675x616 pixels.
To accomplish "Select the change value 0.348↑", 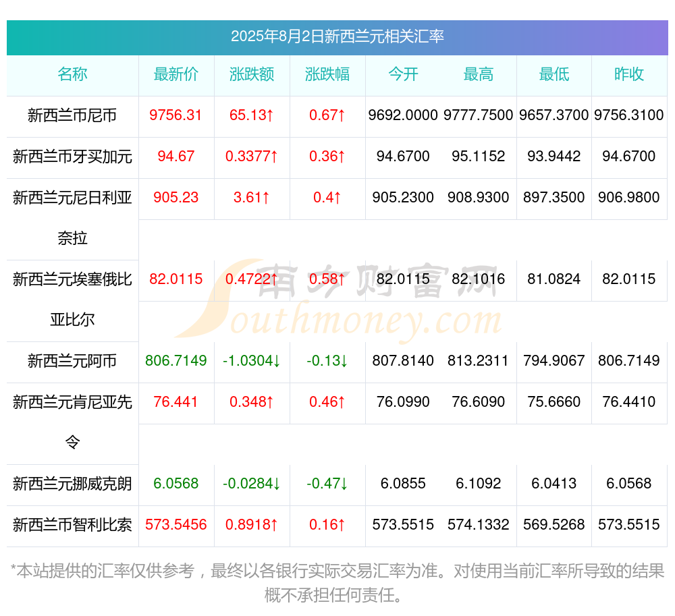I will point(251,401).
